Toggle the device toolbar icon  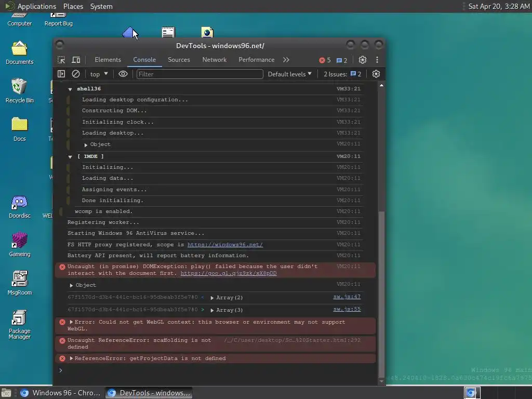(76, 60)
